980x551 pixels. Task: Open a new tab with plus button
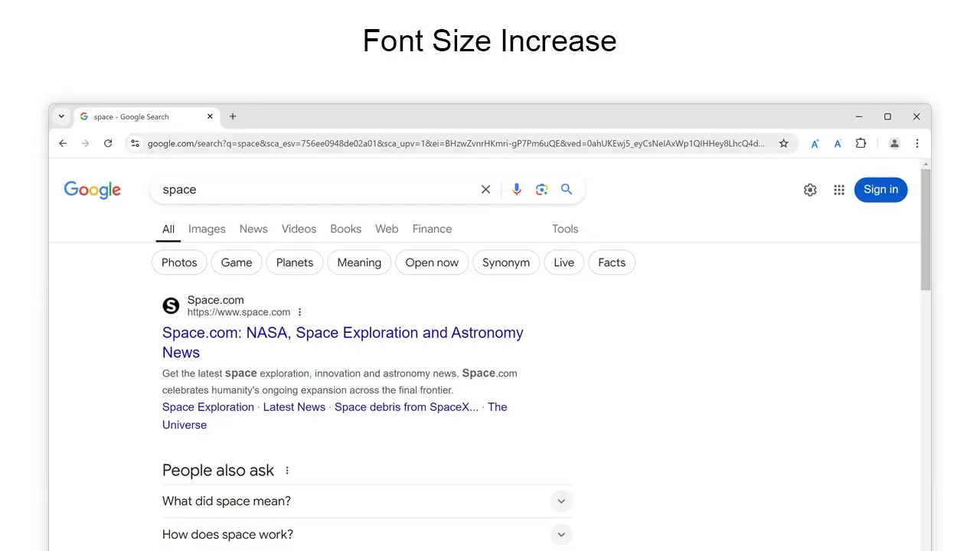tap(233, 116)
